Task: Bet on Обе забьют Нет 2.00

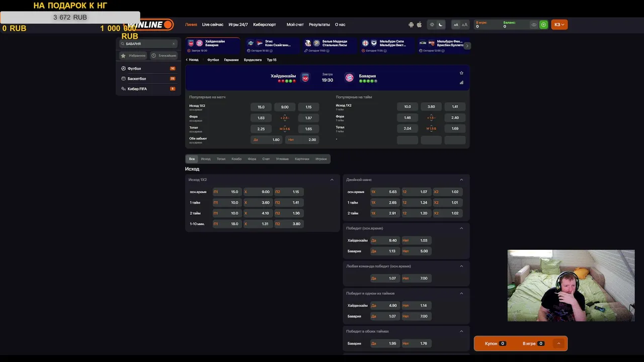Action: click(302, 140)
